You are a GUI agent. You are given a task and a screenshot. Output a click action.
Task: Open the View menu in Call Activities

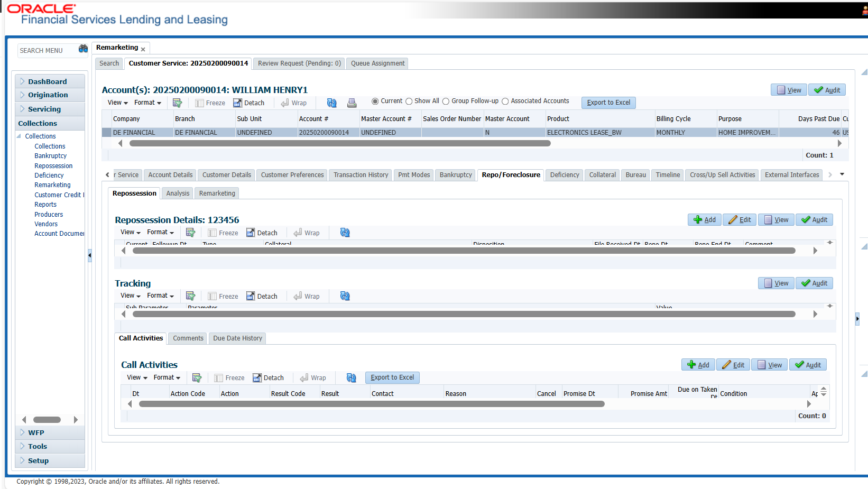tap(136, 377)
